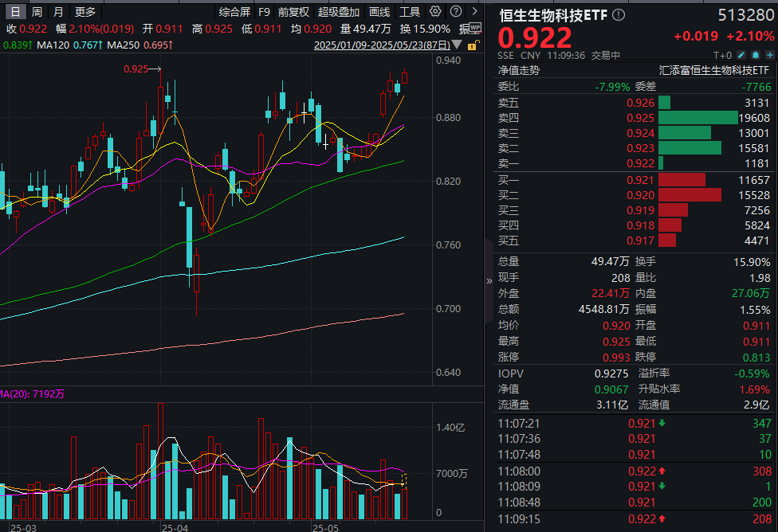Click the latest candlestick on the chart
The image size is (778, 532).
point(405,76)
